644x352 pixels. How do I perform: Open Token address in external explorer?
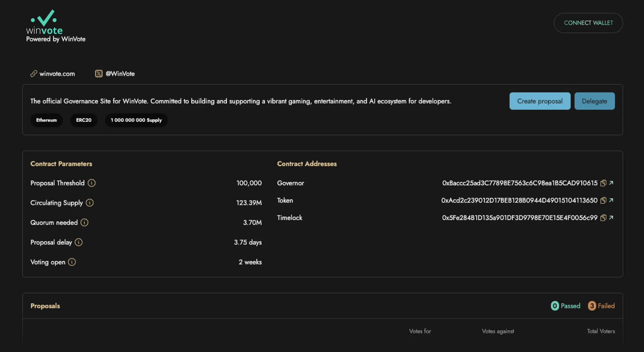click(x=611, y=200)
